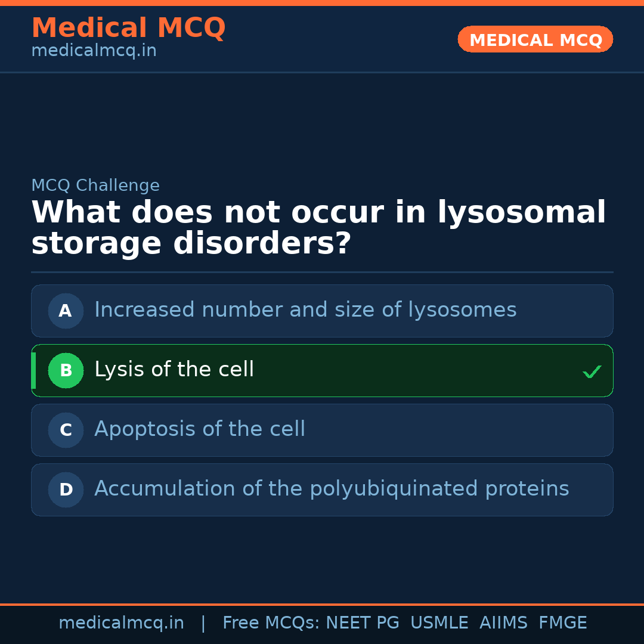Click the green checkmark on option B
Screen dimensions: 644x644
[x=592, y=372]
